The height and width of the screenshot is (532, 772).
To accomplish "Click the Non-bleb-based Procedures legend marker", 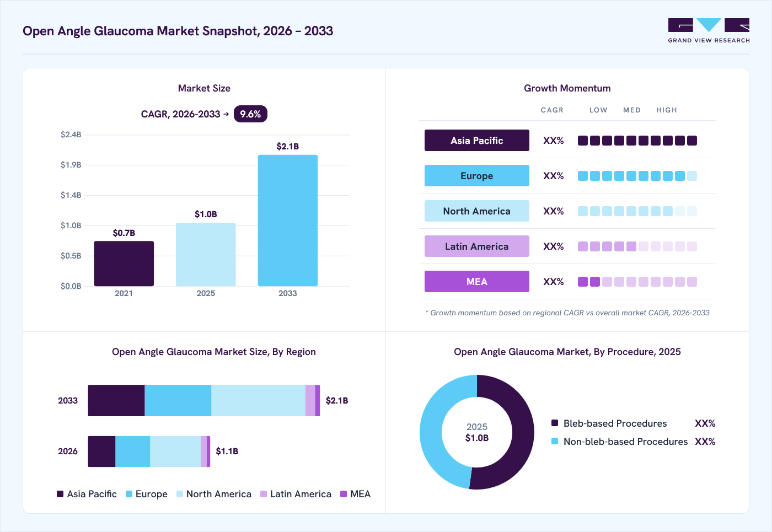I will pos(555,441).
